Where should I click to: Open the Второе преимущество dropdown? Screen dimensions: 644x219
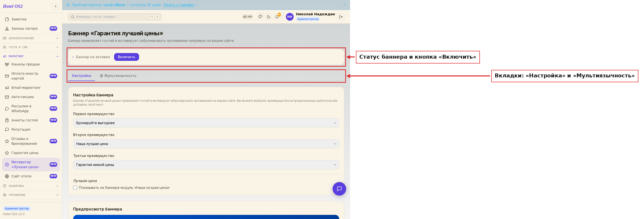pos(206,144)
